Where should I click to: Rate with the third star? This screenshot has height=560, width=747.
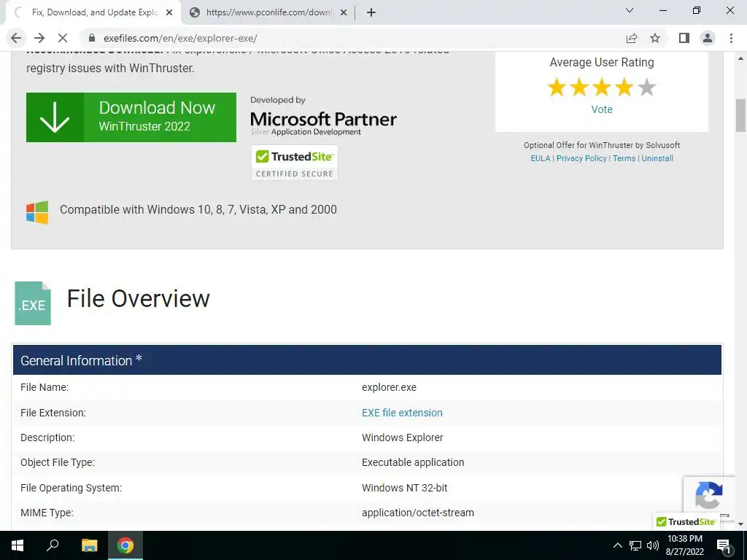(602, 87)
